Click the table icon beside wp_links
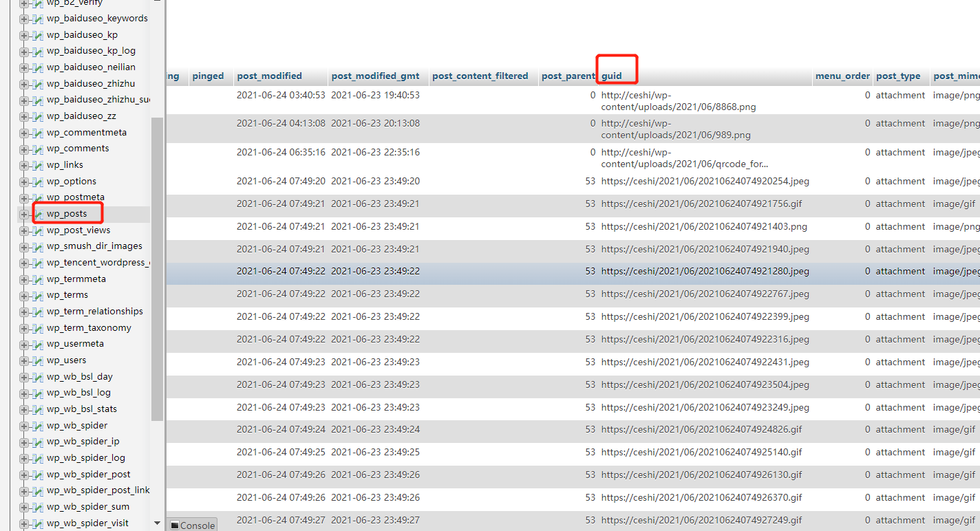The height and width of the screenshot is (531, 980). point(37,165)
